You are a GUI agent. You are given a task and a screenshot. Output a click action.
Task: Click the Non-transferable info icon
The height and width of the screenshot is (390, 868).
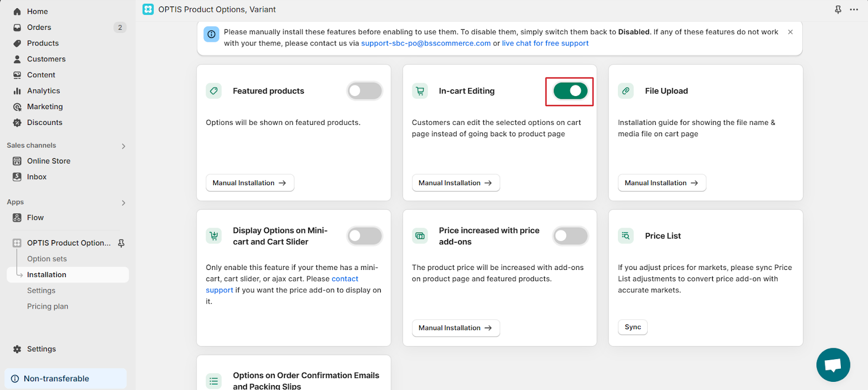pos(15,379)
